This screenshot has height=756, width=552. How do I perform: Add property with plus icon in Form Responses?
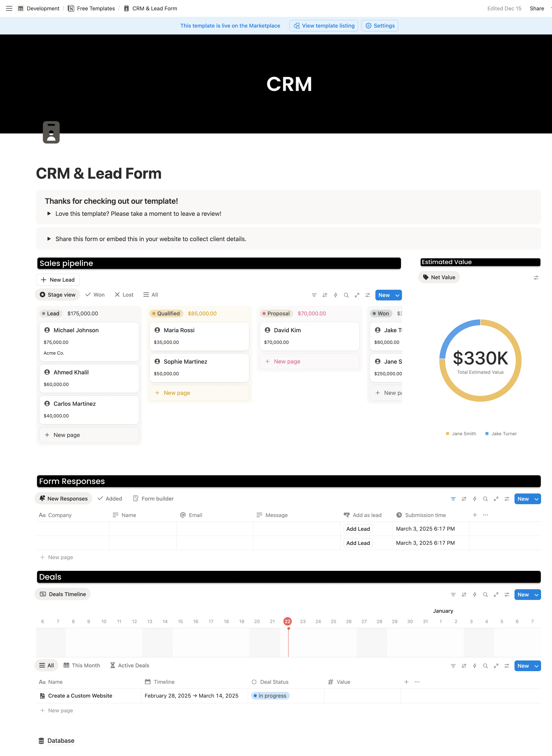[x=475, y=515]
